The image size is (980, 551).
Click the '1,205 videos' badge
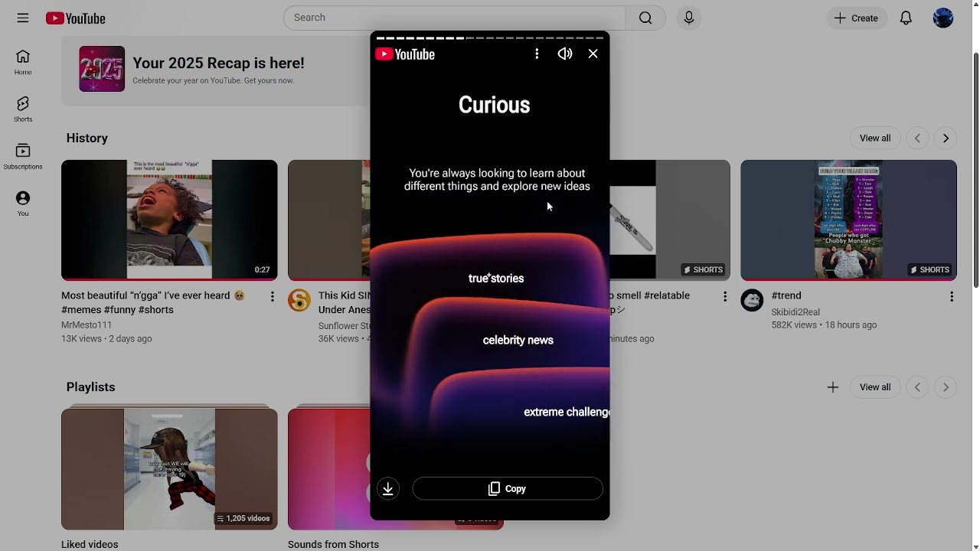tap(243, 518)
